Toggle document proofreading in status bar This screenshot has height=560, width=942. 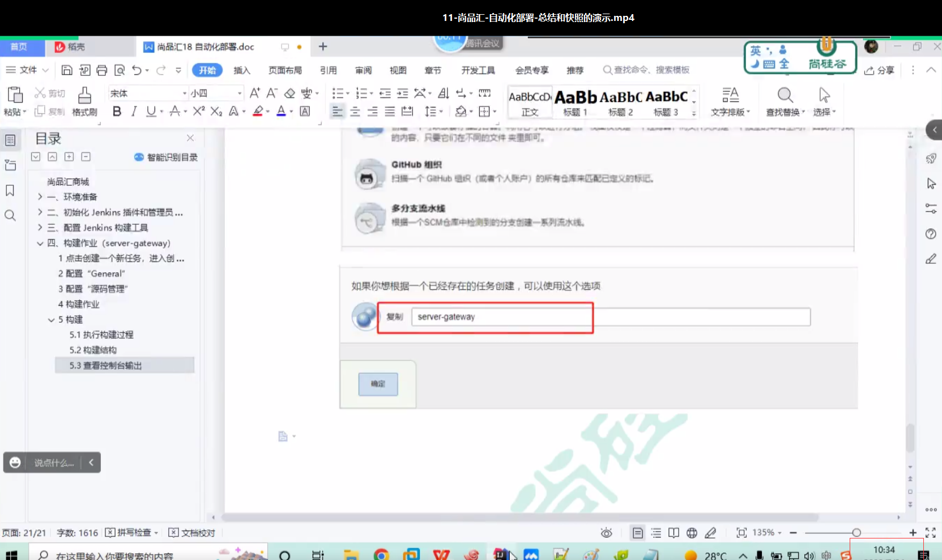coord(192,533)
